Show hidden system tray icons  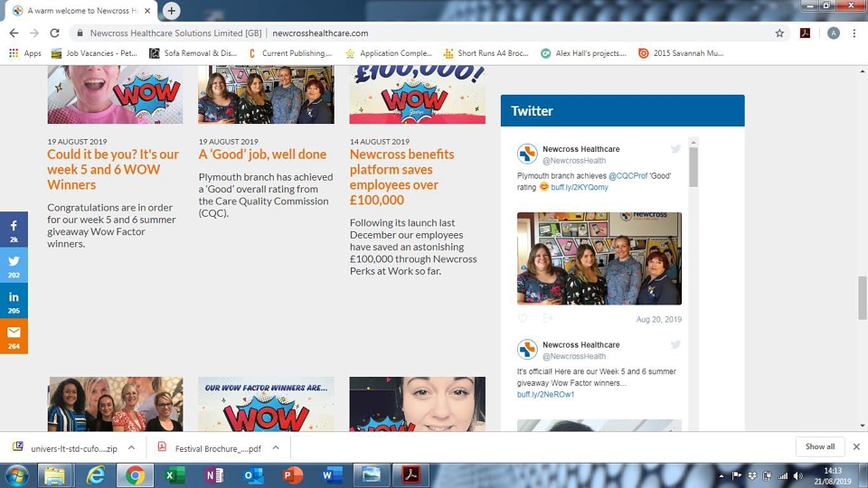[721, 476]
